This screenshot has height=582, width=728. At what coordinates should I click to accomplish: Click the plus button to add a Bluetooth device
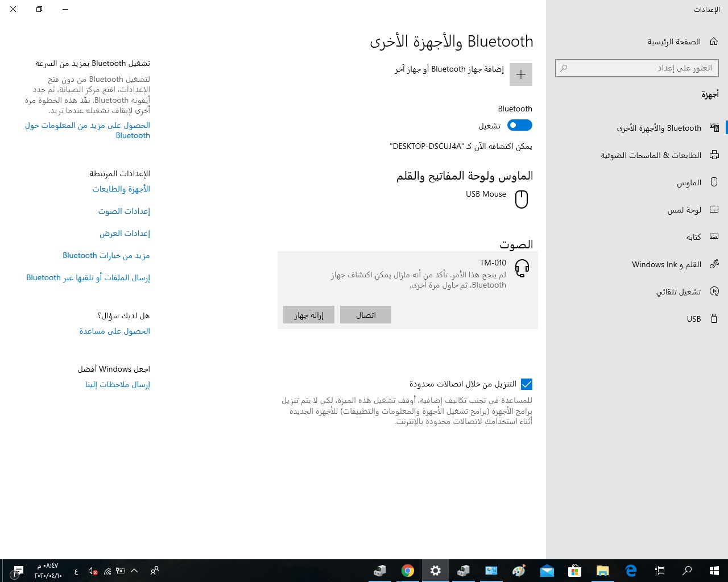click(x=521, y=74)
